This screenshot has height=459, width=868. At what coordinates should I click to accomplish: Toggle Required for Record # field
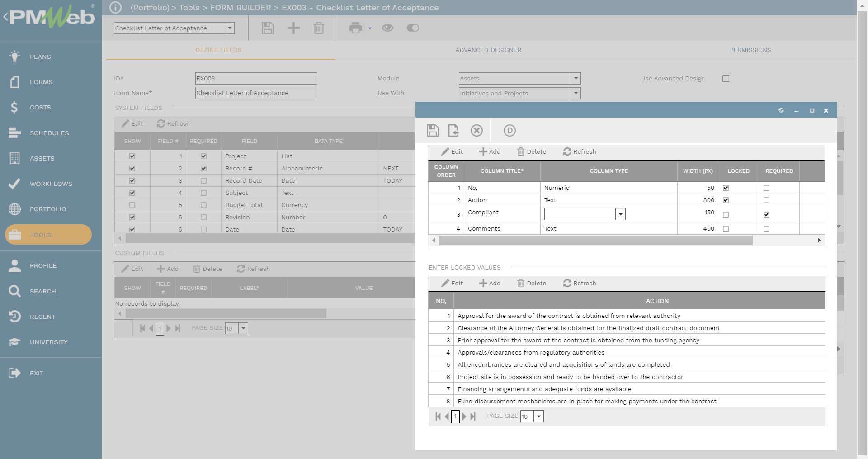tap(203, 169)
